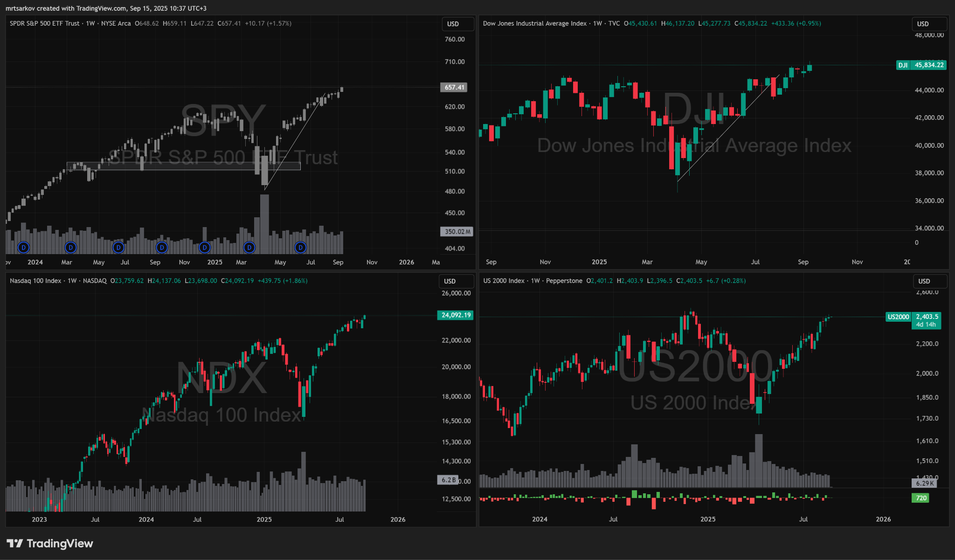Viewport: 955px width, 560px height.
Task: Click the green DJI 45,834.22 price label
Action: [x=921, y=65]
